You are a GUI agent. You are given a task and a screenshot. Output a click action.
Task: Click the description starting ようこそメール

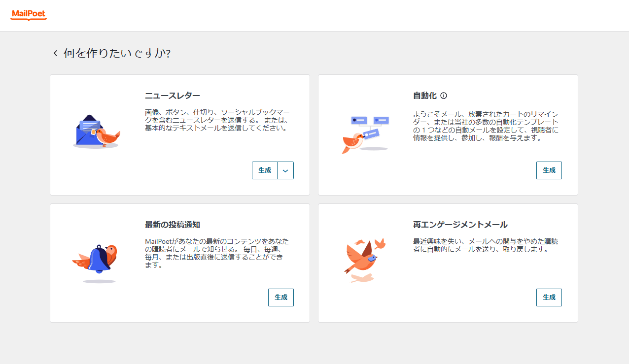(x=486, y=126)
